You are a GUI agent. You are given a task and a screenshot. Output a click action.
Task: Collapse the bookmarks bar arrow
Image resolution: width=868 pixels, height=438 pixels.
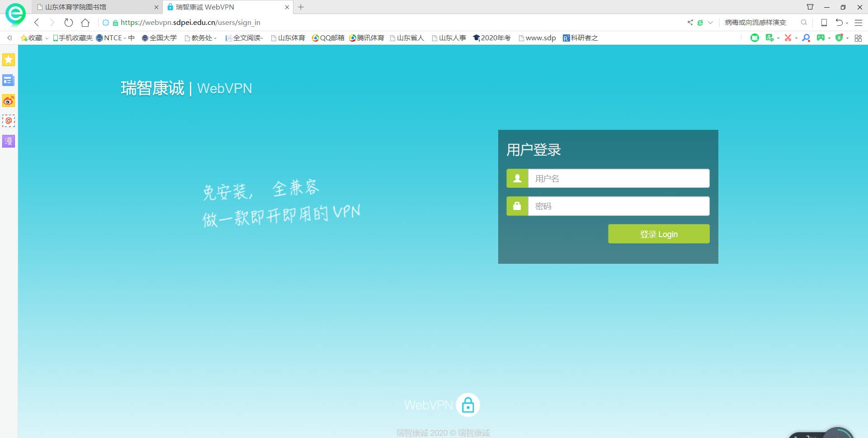9,38
